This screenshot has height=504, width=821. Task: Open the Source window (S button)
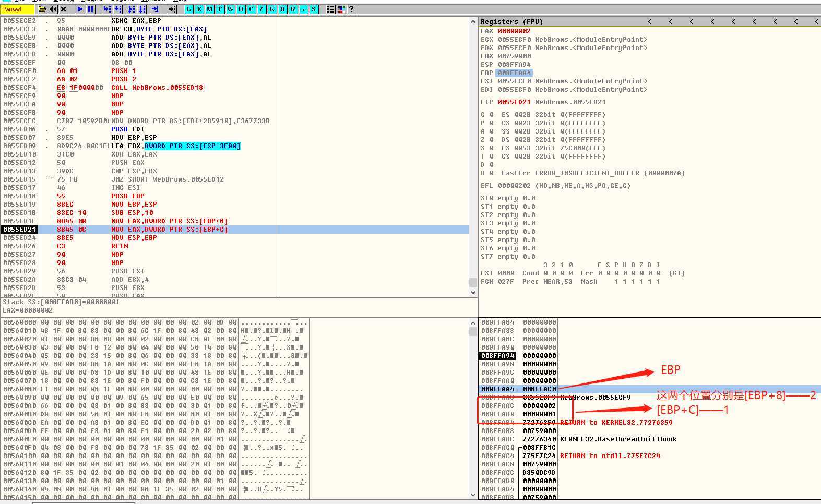[314, 9]
